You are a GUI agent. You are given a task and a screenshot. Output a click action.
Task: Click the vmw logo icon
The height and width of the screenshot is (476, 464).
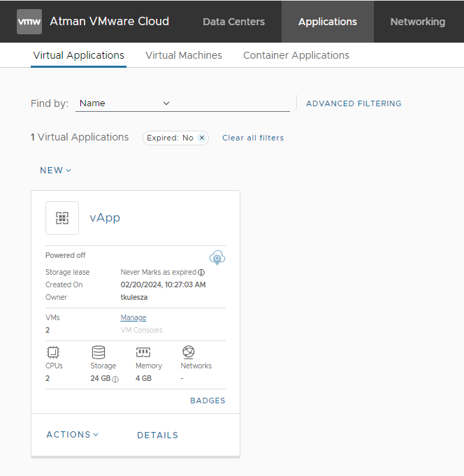pyautogui.click(x=29, y=22)
